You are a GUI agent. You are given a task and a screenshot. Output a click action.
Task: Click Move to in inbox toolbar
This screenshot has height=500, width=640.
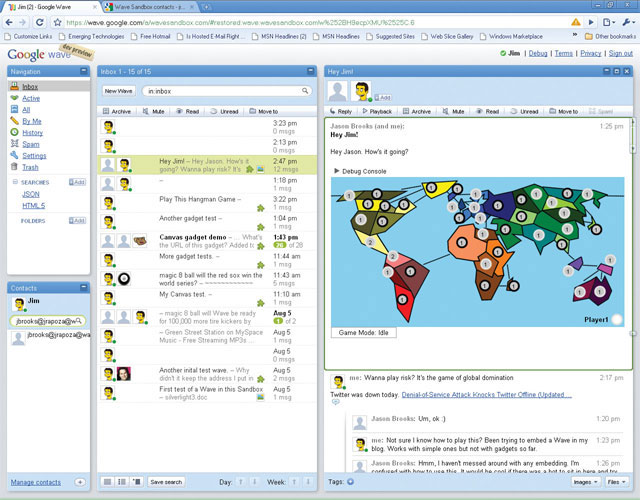tap(264, 111)
